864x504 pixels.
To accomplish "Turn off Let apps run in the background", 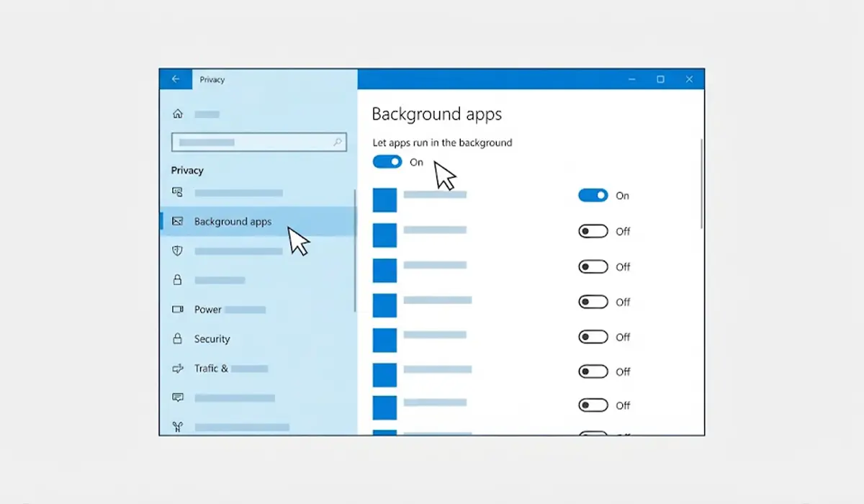I will pos(387,162).
